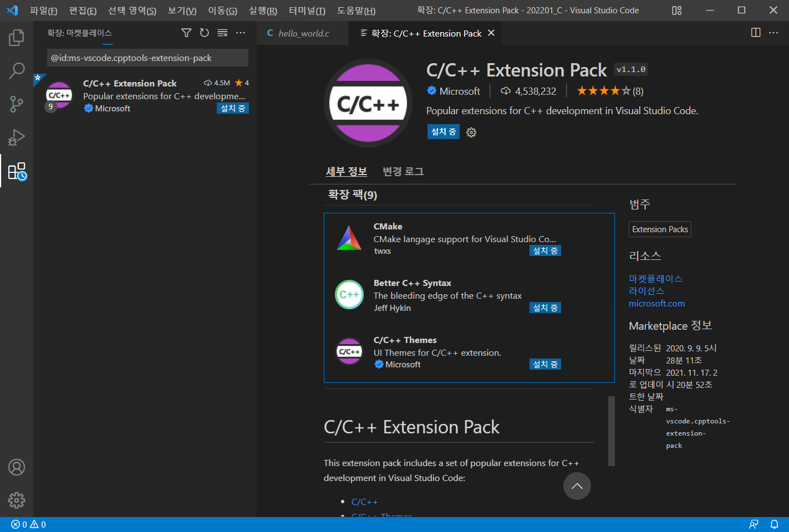789x532 pixels.
Task: Open Source Control view
Action: pos(17,104)
